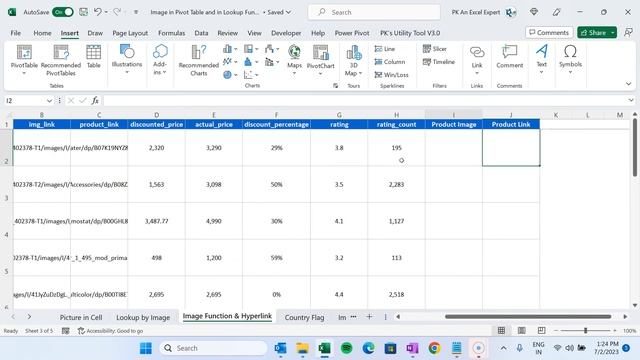The width and height of the screenshot is (640, 360).
Task: Open the Power Pivot tab
Action: [x=352, y=33]
